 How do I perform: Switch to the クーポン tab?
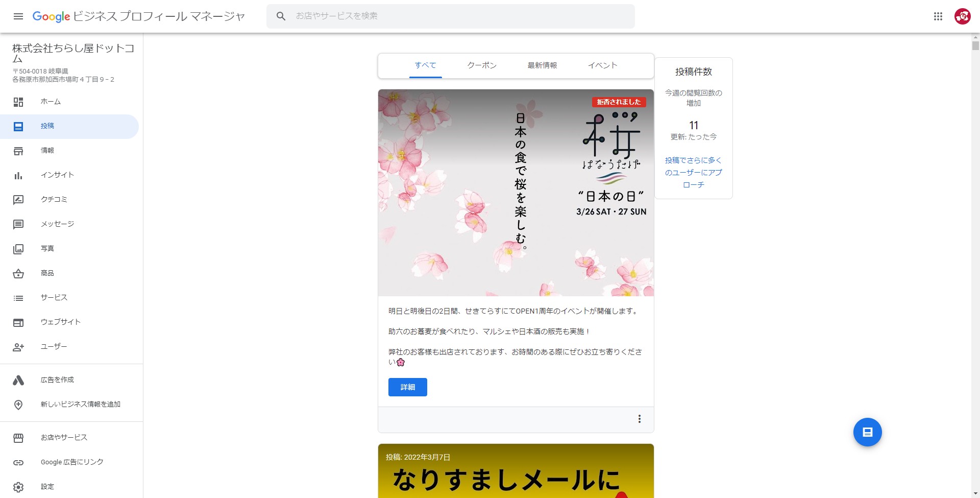(482, 65)
